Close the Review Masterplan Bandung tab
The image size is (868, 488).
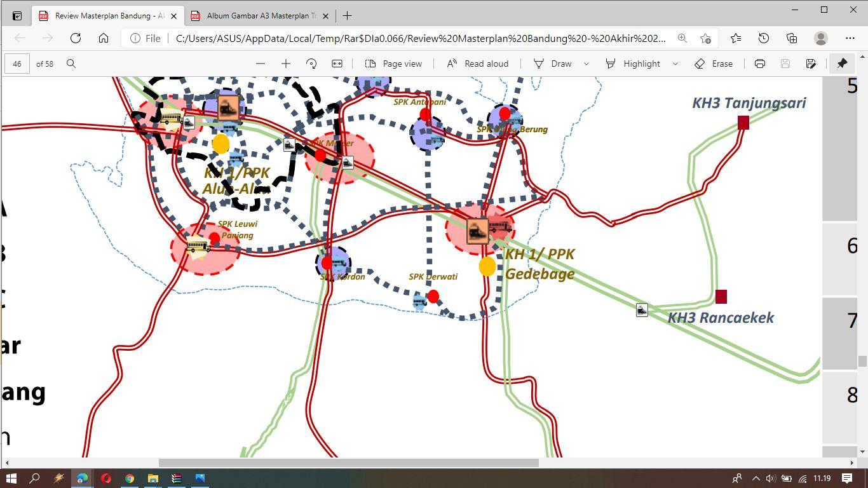point(173,16)
